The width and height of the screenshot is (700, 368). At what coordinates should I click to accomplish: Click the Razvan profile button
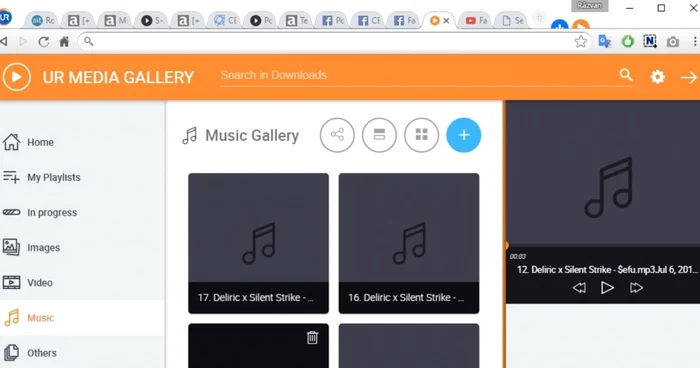590,6
